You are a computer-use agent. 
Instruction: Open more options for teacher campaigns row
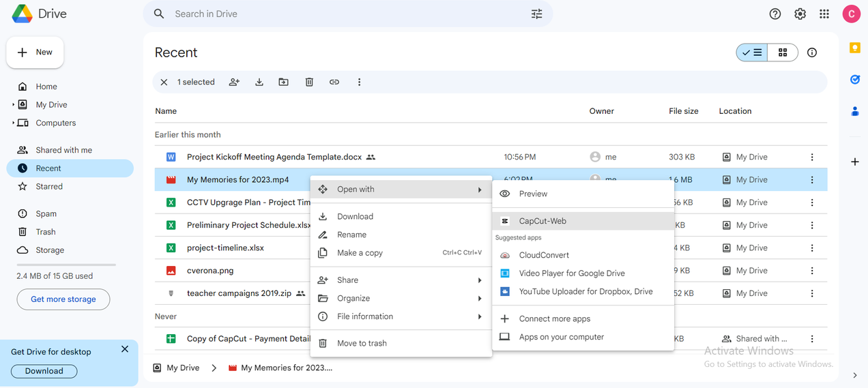pos(812,293)
